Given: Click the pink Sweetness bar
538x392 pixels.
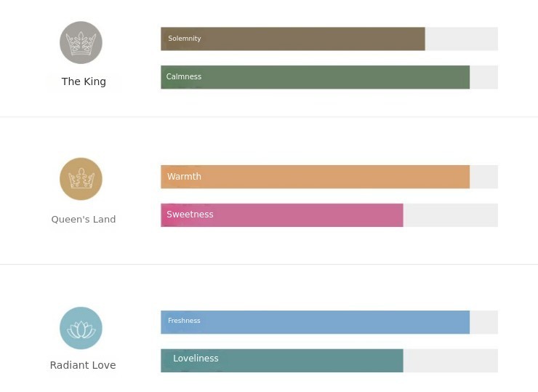Looking at the screenshot, I should pyautogui.click(x=281, y=215).
